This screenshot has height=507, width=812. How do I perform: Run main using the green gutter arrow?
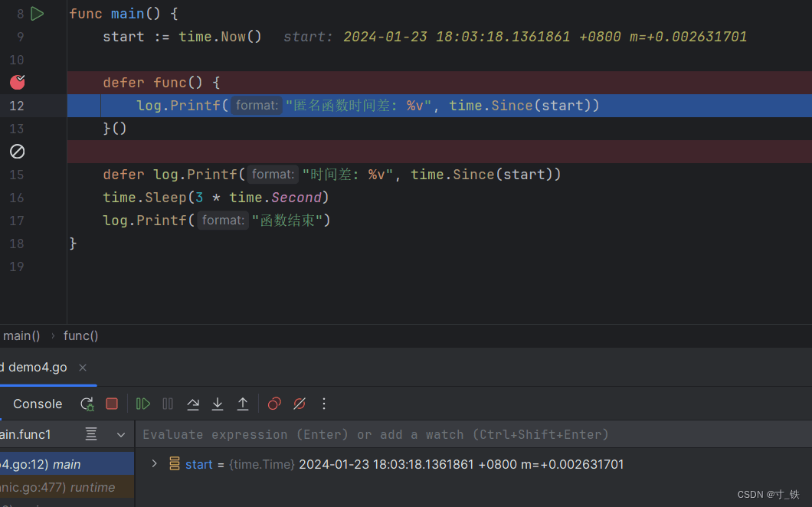click(37, 14)
